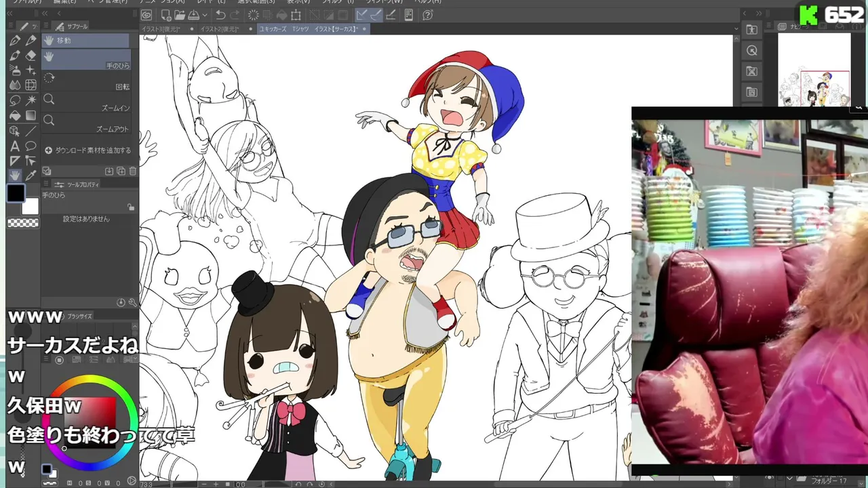Select the Balloon tool

pos(31,146)
